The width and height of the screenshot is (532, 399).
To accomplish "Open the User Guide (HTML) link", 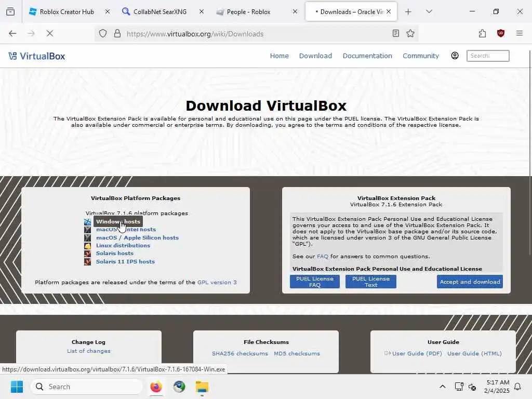I will [474, 353].
